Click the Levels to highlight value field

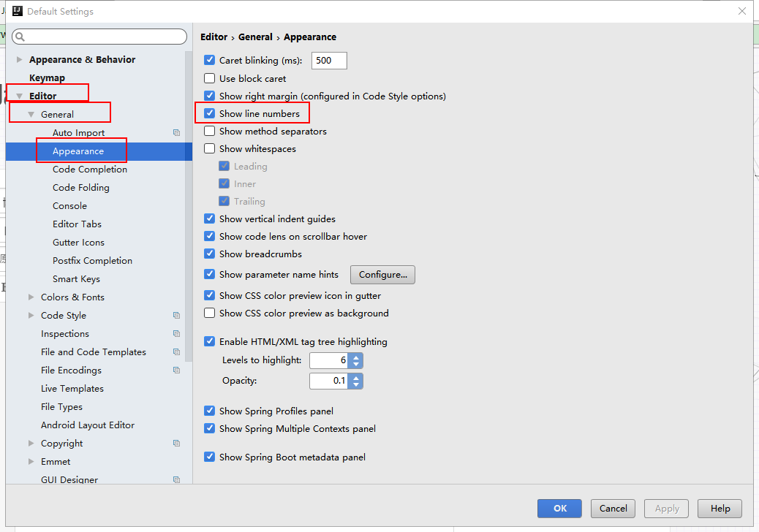click(330, 360)
